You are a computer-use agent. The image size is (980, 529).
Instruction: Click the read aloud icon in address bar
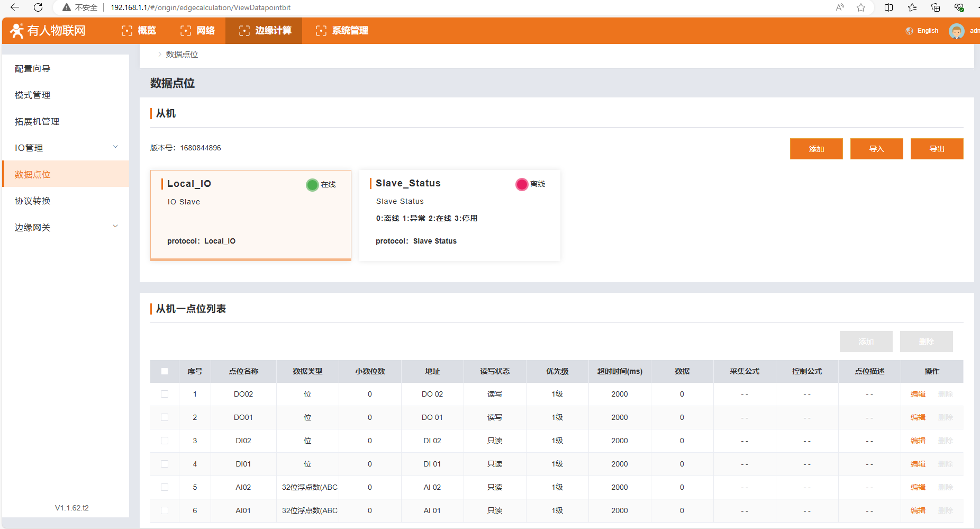coord(840,7)
